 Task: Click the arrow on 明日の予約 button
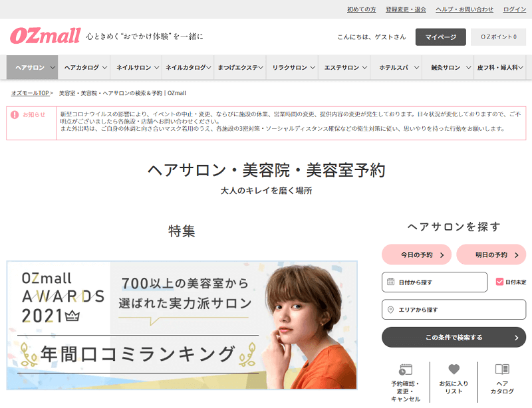(x=517, y=255)
